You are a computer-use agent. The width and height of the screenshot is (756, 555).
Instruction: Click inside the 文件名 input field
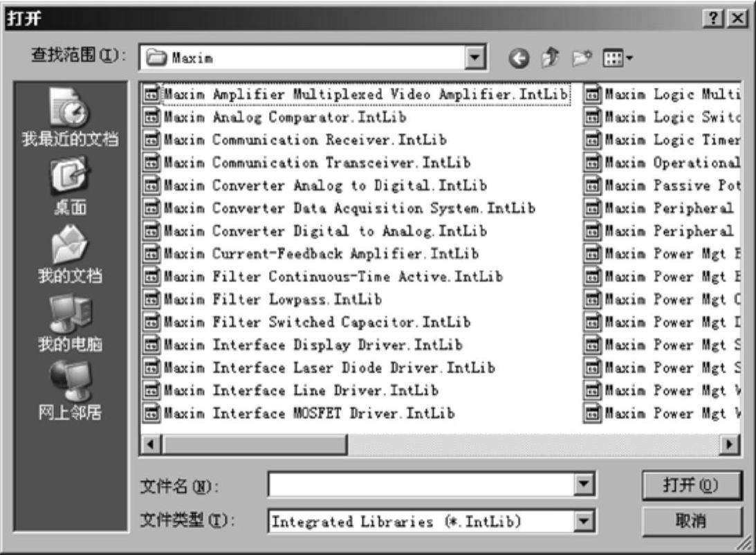pos(421,484)
